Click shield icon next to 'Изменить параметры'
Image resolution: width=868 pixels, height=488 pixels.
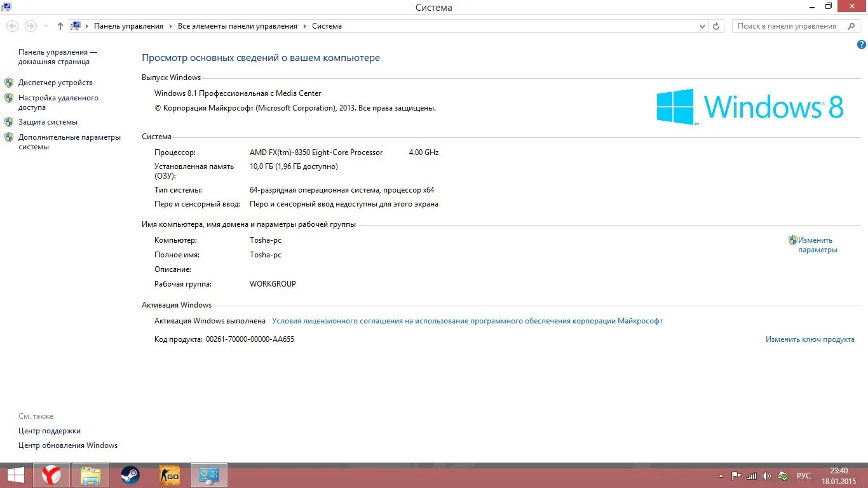click(x=793, y=240)
